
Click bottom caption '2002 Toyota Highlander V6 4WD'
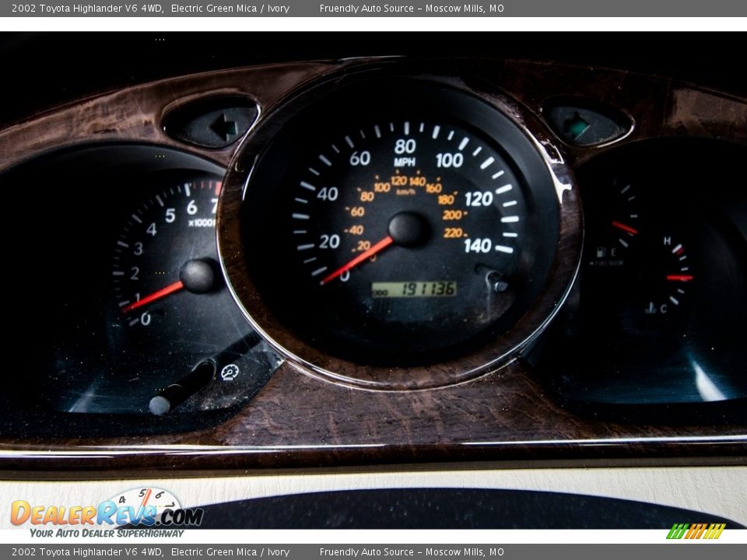[x=88, y=552]
